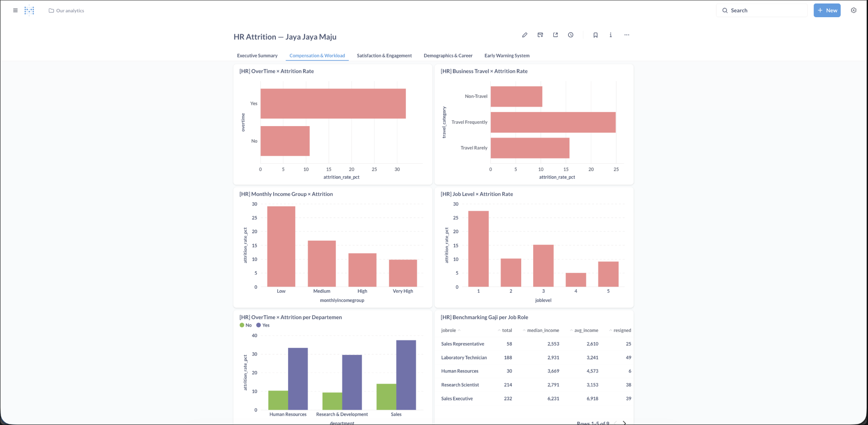Open OverTime × Attrition per Departemen title
Screen dimensions: 868x425
[290, 317]
